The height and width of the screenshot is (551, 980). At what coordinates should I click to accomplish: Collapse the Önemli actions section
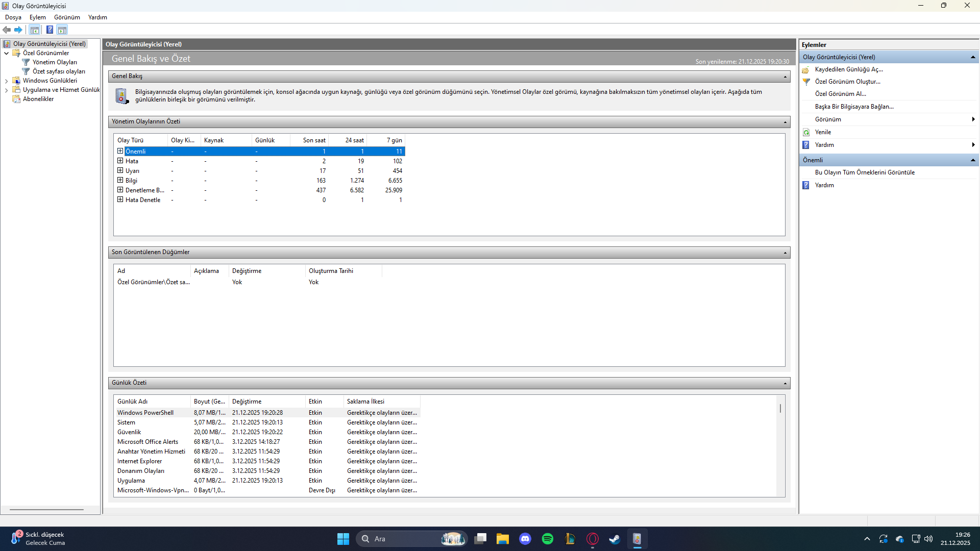[x=973, y=160]
